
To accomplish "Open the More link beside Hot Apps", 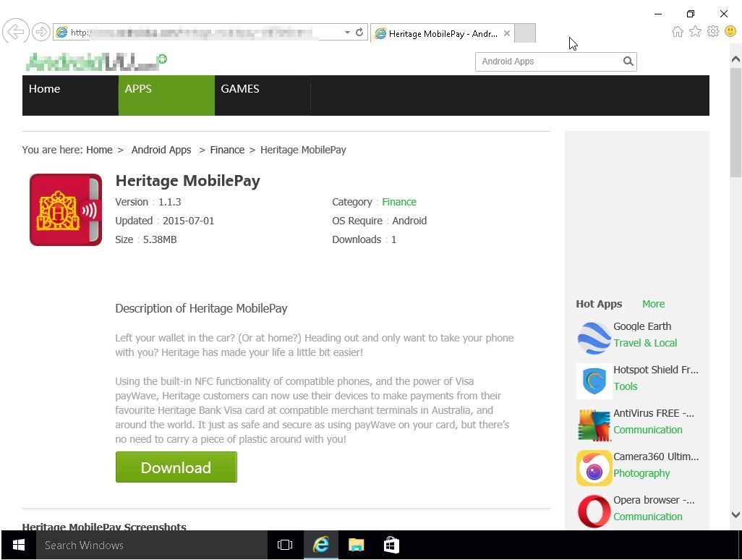I will click(654, 304).
